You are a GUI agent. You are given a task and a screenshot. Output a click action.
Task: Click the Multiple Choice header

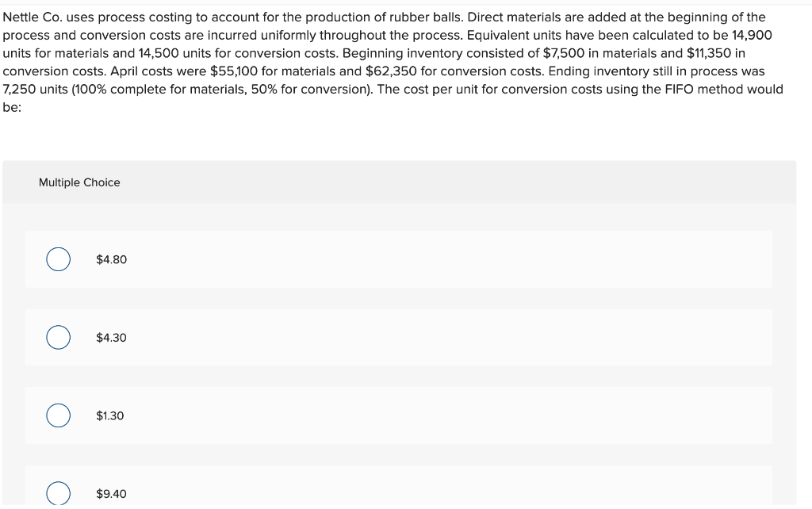[79, 182]
